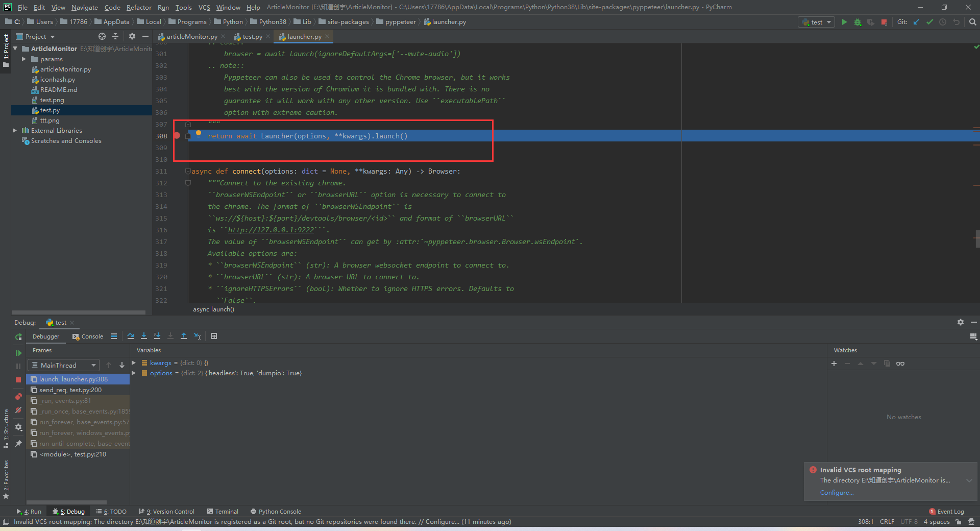Viewport: 980px width, 531px height.
Task: Open the Navigate menu
Action: point(84,7)
